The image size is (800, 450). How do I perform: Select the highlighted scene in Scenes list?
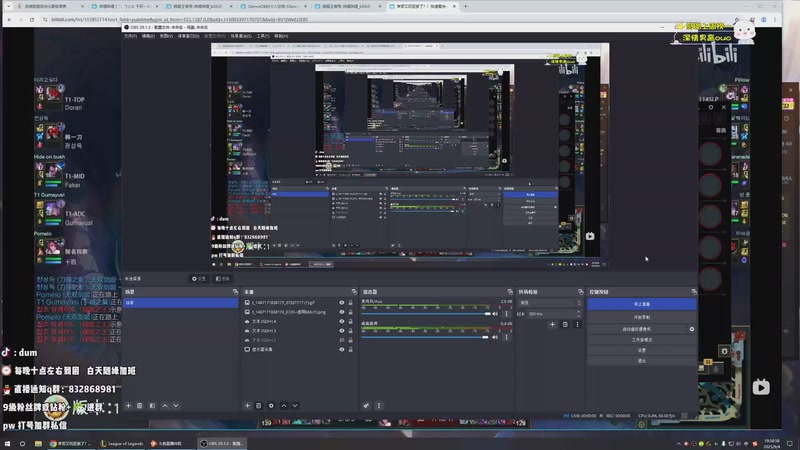181,303
